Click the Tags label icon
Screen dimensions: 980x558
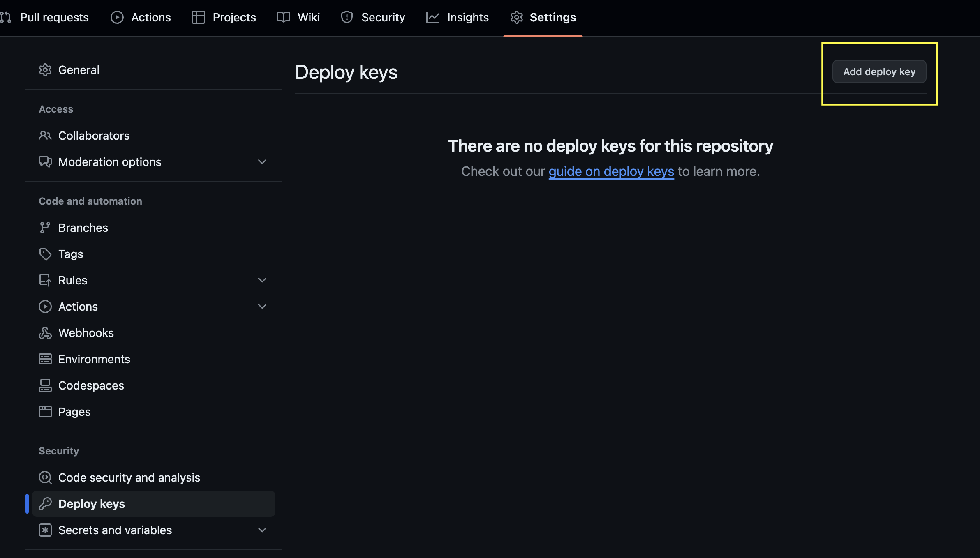point(45,254)
